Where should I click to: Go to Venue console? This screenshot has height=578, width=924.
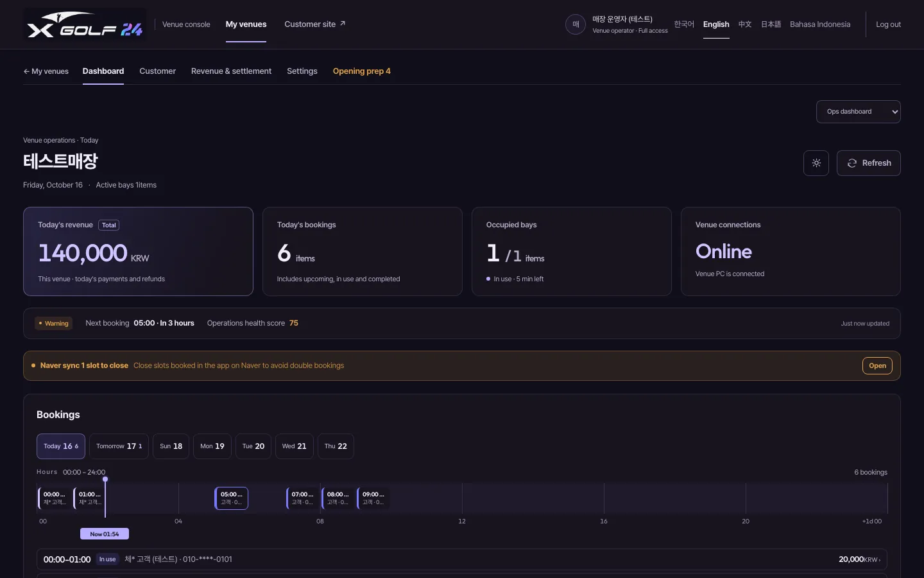[186, 24]
